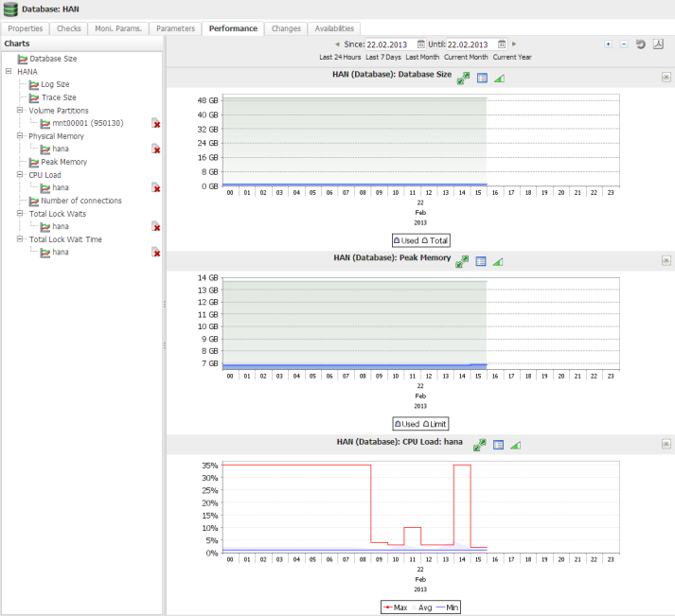Show table view for CPU Load chart

pyautogui.click(x=499, y=445)
